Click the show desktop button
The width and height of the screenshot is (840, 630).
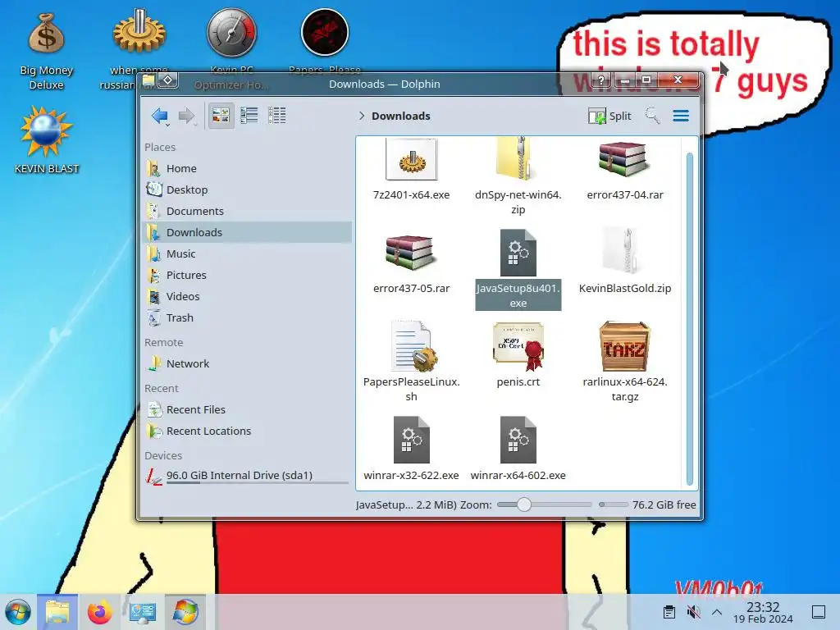[x=819, y=612]
